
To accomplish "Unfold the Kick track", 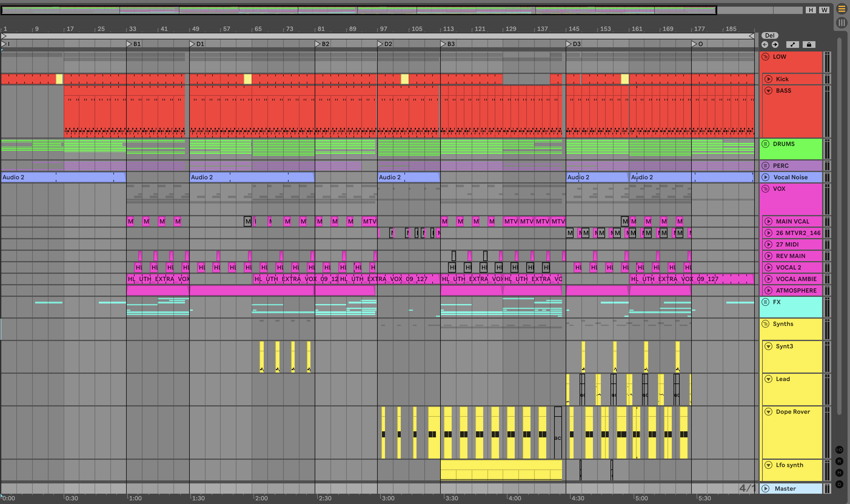I will tap(768, 79).
